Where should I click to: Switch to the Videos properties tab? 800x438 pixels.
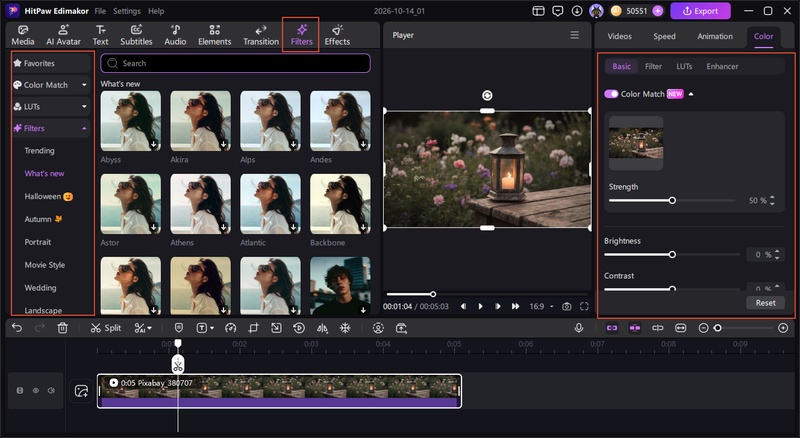619,36
